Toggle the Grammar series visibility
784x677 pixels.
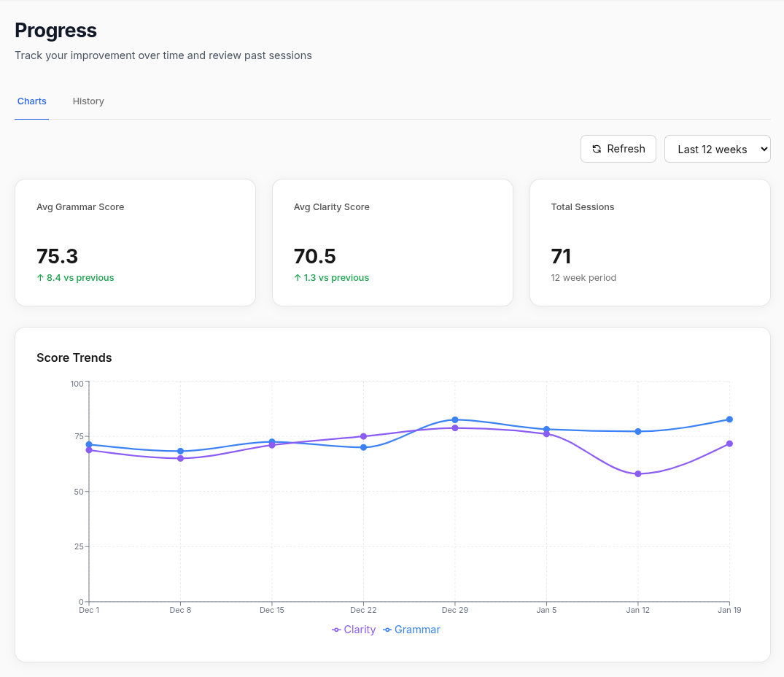pyautogui.click(x=411, y=630)
